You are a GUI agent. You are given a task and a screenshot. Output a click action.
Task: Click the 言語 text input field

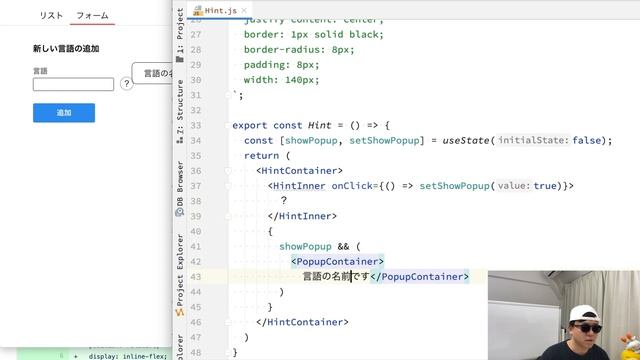[x=73, y=84]
